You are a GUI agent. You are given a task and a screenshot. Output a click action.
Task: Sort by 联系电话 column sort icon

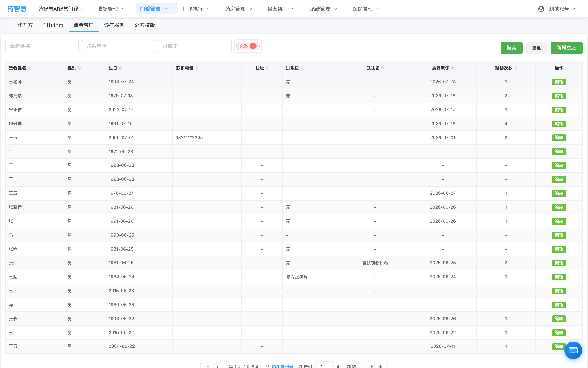197,68
